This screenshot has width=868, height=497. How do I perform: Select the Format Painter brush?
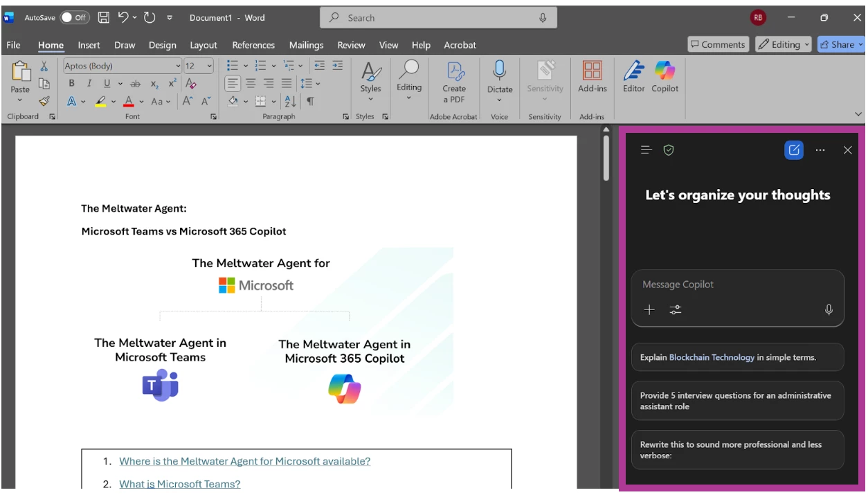[44, 101]
